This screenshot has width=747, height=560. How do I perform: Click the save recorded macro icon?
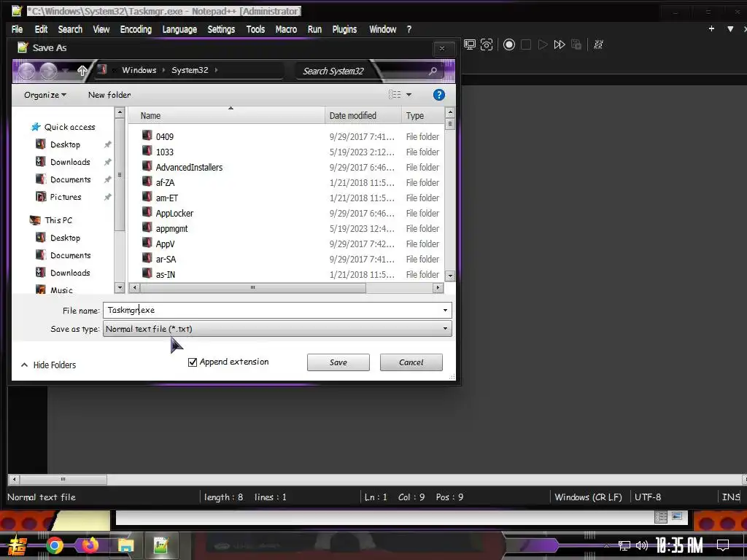coord(576,44)
